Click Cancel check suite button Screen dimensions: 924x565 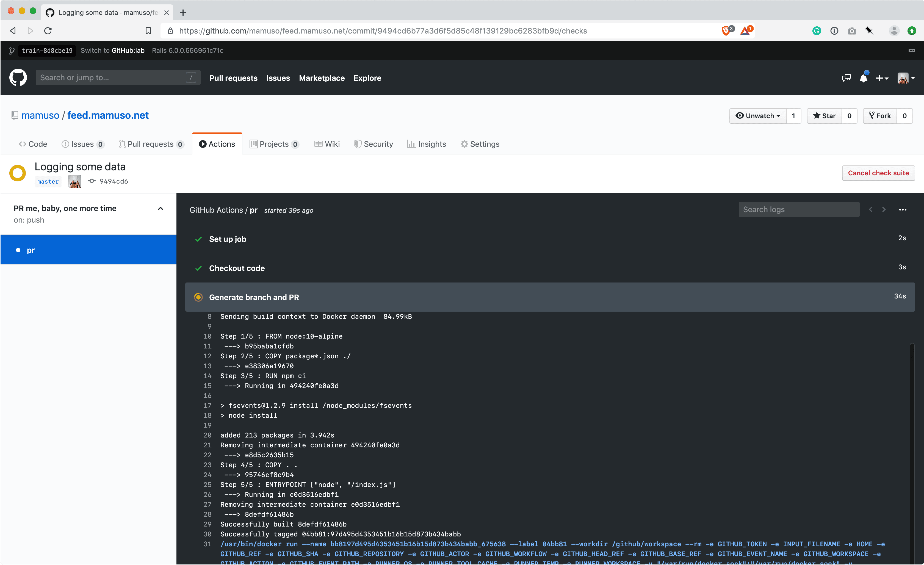(x=878, y=173)
